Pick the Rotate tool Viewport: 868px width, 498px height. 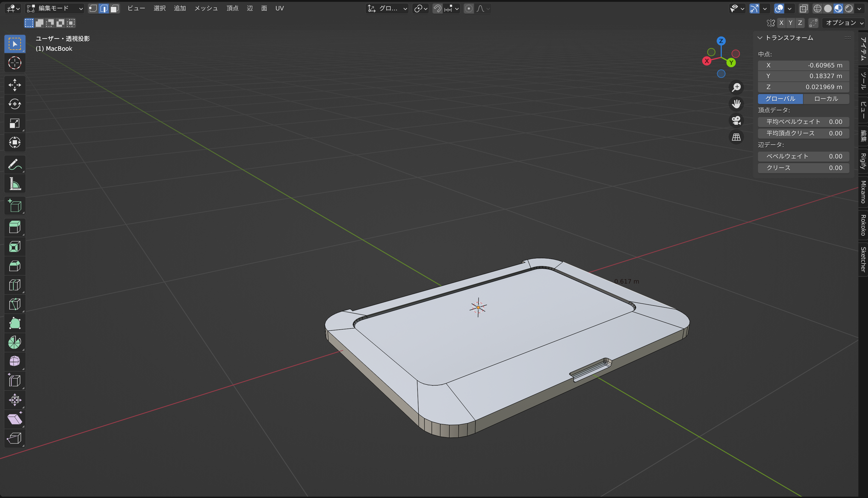(x=15, y=104)
